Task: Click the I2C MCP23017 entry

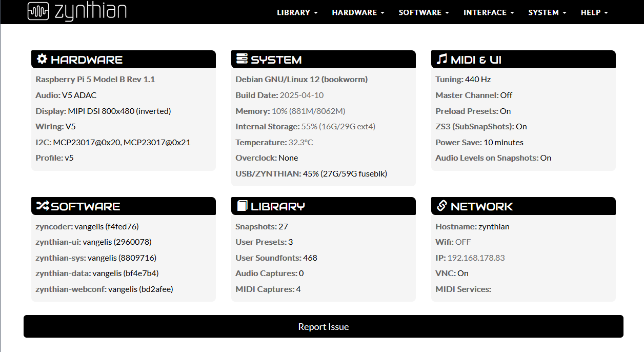Action: click(113, 142)
